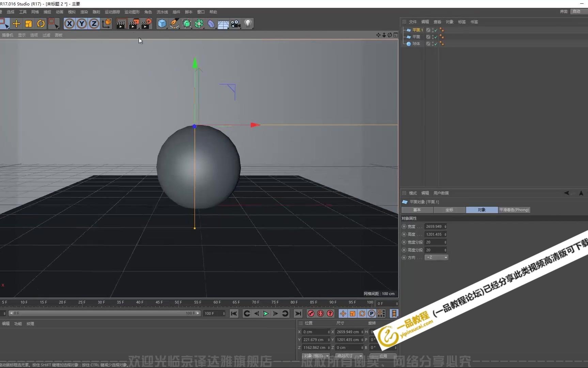This screenshot has height=368, width=588.
Task: Open Object Manager 文件 menu
Action: coord(413,22)
